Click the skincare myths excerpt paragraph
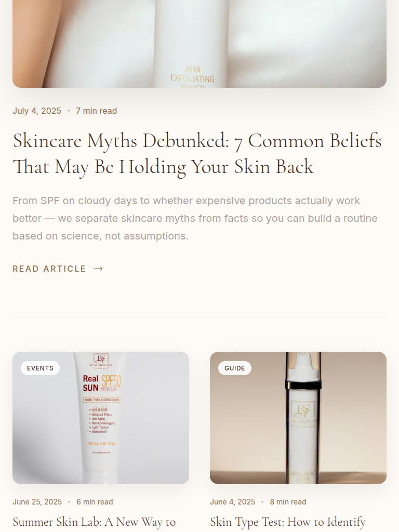Viewport: 399px width, 532px height. pyautogui.click(x=195, y=218)
